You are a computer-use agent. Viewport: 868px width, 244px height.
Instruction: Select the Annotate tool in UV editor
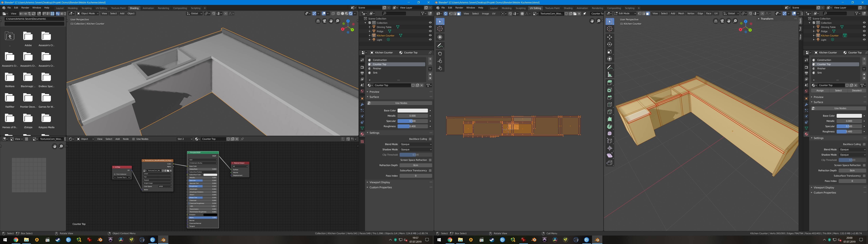click(x=440, y=45)
